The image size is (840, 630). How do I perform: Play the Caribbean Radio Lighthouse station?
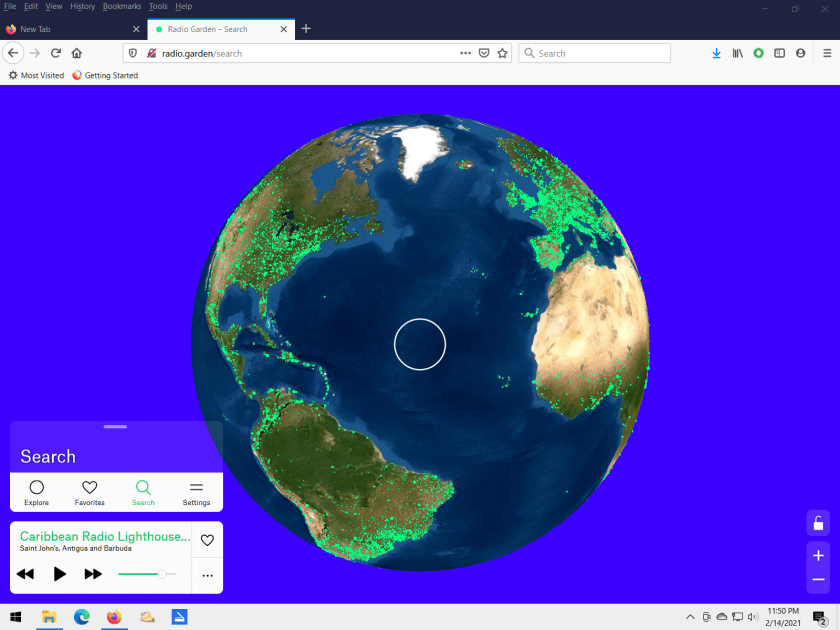click(60, 574)
